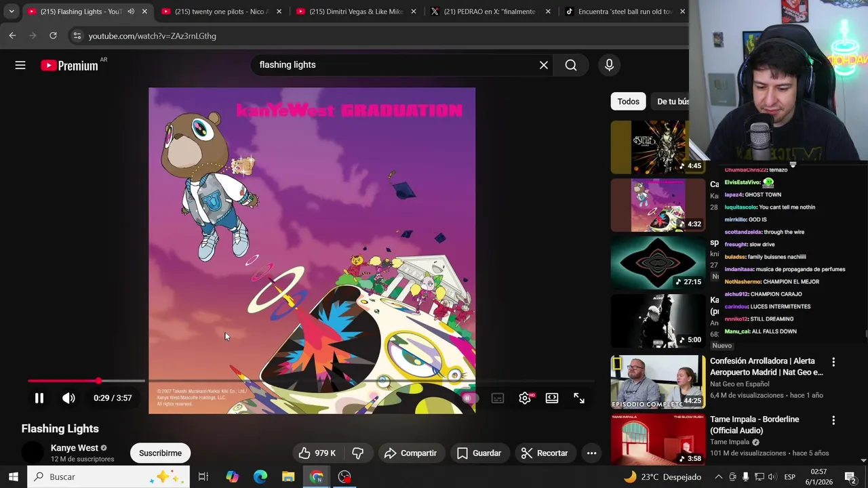Focus the YouTube search input field
The height and width of the screenshot is (488, 868).
(396, 65)
